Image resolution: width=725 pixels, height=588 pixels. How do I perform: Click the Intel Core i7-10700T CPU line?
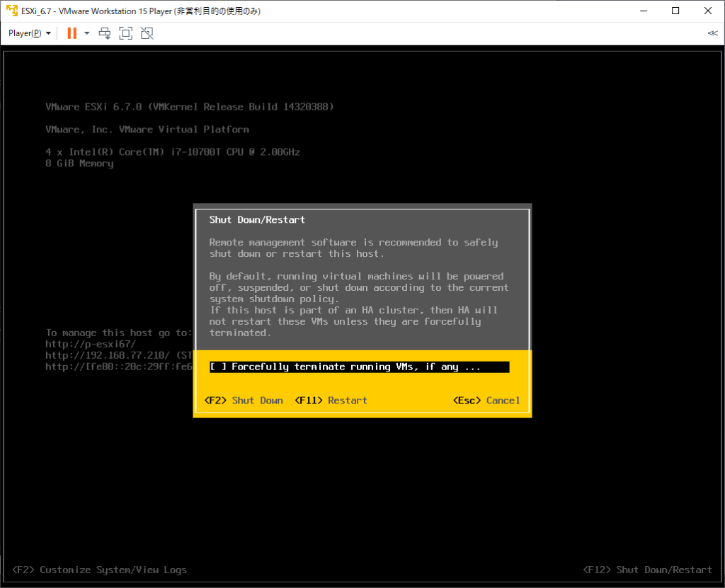click(173, 152)
